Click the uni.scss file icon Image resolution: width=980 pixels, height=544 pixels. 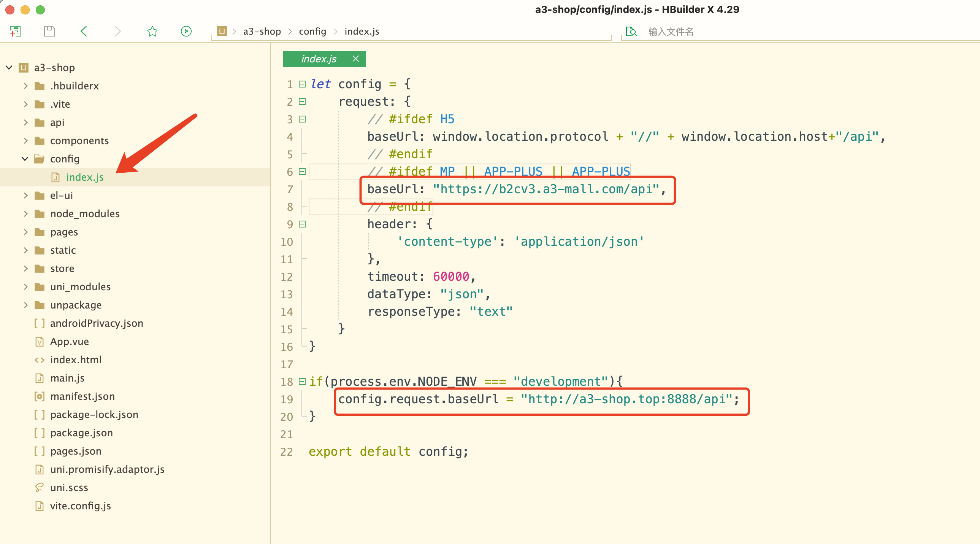coord(39,488)
